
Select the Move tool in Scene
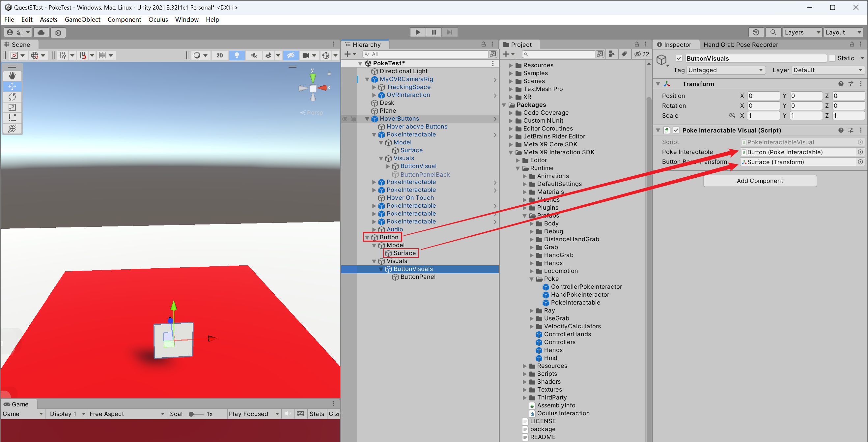click(x=12, y=86)
